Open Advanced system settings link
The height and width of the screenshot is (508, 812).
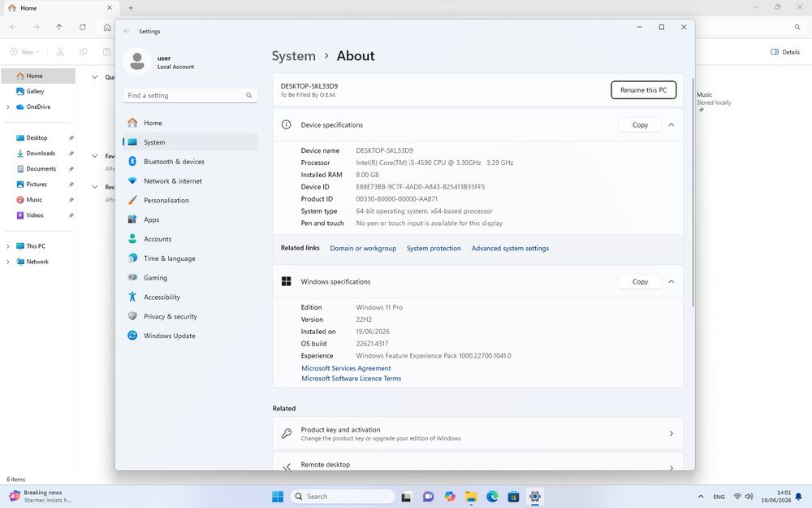[510, 248]
